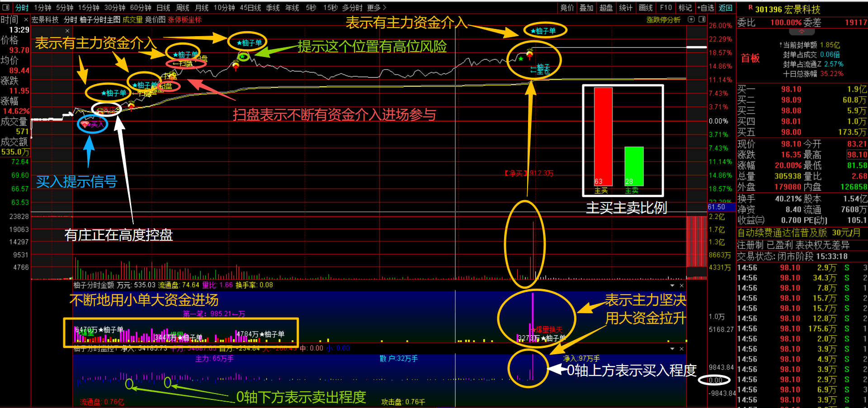
Task: Select the 买一 bid row at 98.10
Action: pyautogui.click(x=802, y=89)
